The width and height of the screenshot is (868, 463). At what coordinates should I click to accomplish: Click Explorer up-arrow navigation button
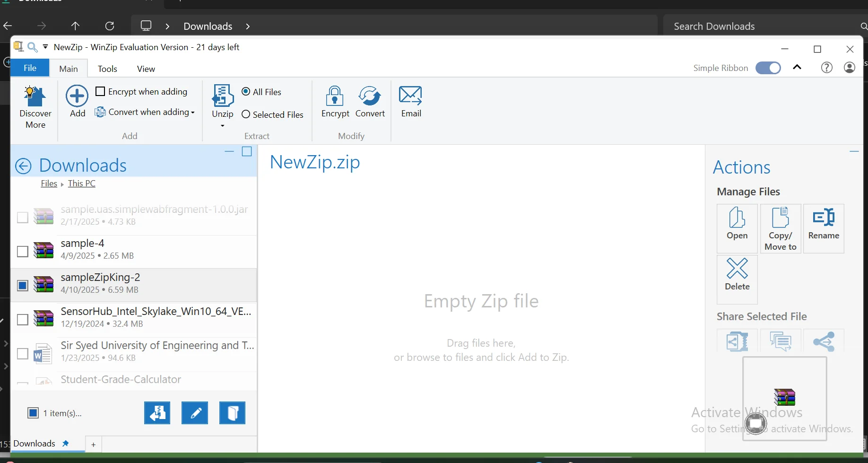pyautogui.click(x=75, y=26)
